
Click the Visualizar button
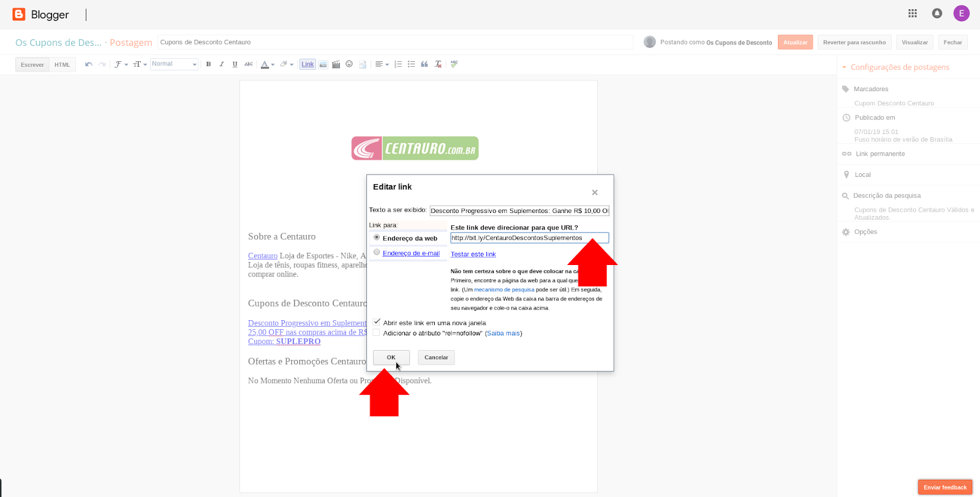click(x=914, y=42)
